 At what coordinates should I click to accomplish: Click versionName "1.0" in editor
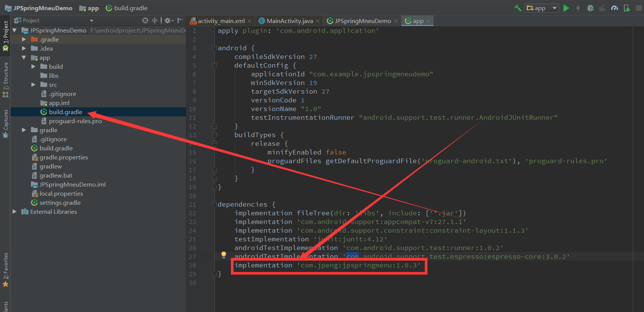point(286,109)
